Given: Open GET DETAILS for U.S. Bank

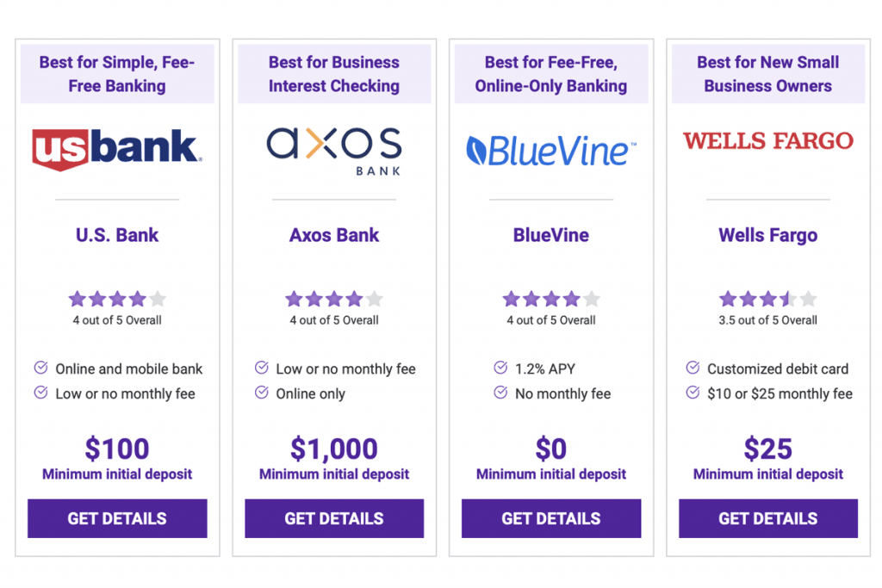Looking at the screenshot, I should pyautogui.click(x=117, y=518).
